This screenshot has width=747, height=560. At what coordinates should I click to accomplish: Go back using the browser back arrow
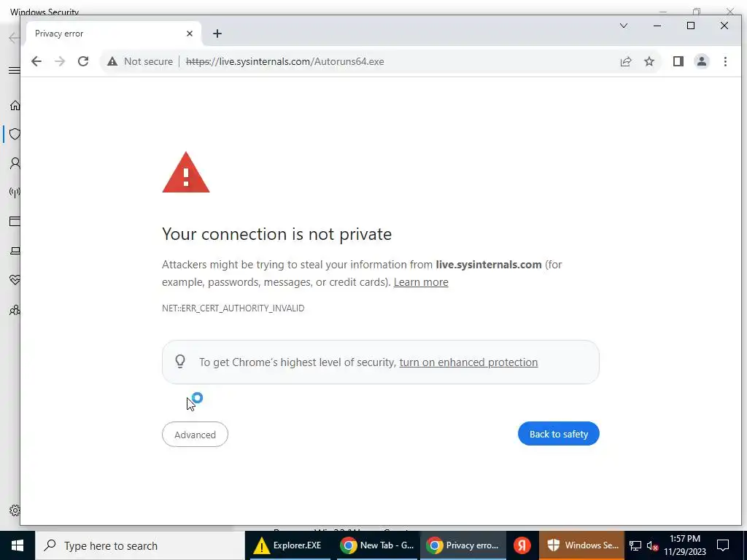tap(36, 61)
